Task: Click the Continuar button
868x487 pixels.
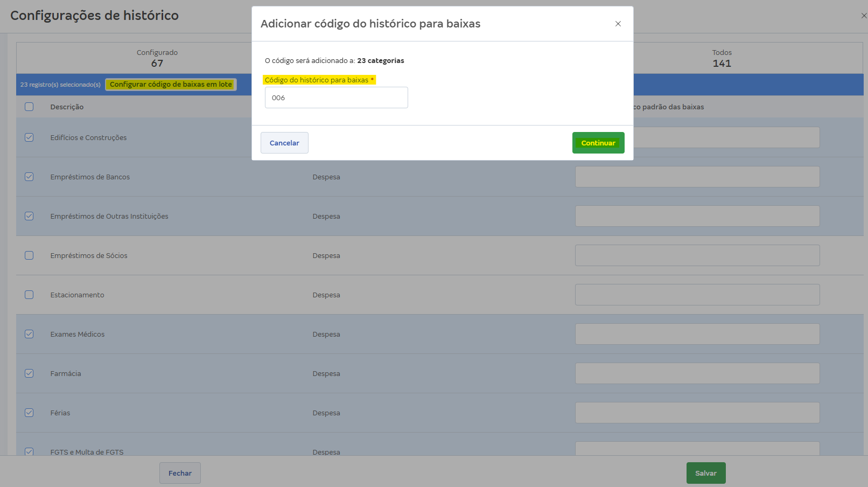Action: (x=598, y=142)
